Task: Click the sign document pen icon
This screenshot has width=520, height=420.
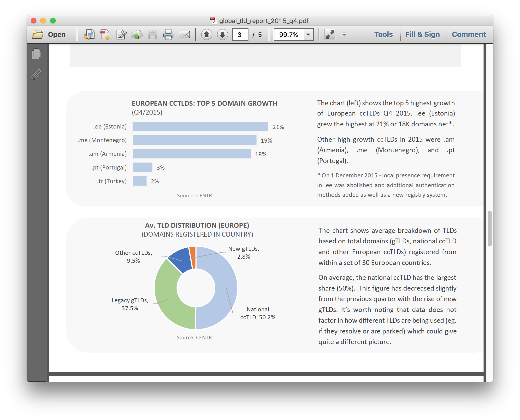Action: click(121, 35)
